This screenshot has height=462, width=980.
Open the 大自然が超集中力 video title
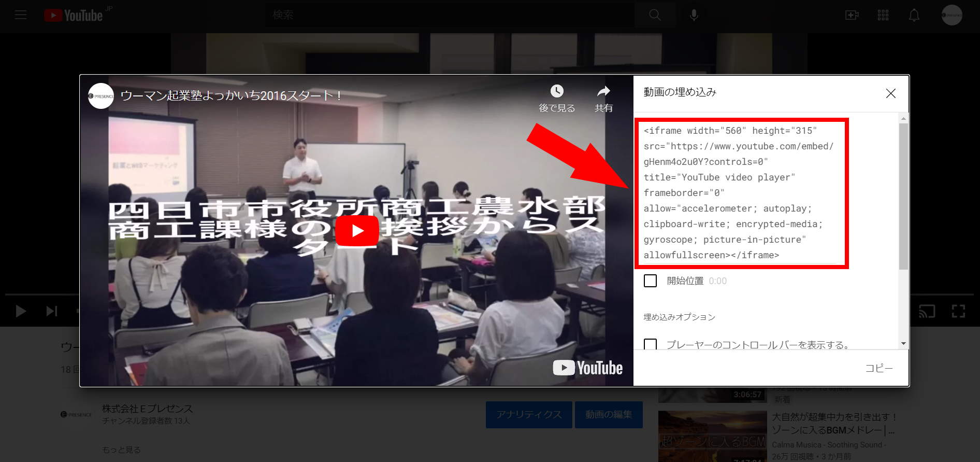click(x=833, y=424)
